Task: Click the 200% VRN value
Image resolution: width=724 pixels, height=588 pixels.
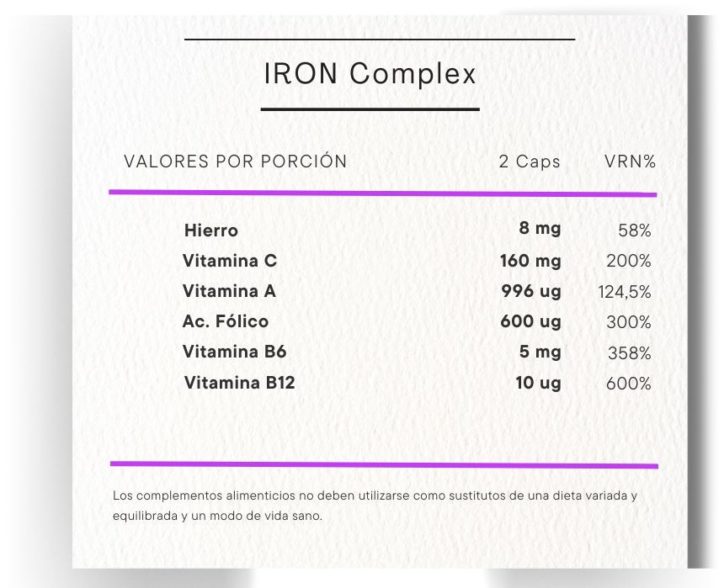Action: [629, 261]
